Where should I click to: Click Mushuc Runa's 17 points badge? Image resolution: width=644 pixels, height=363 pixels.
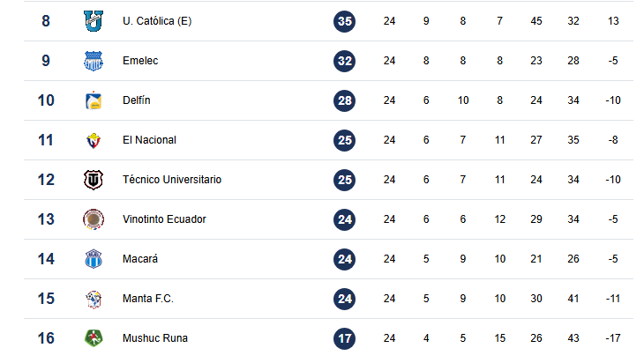coord(345,338)
